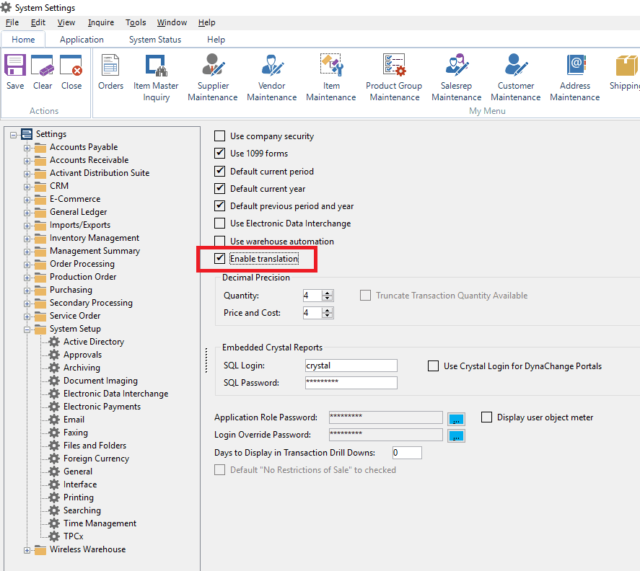The image size is (640, 571).
Task: Click button beside Login Override Password
Action: tap(456, 436)
